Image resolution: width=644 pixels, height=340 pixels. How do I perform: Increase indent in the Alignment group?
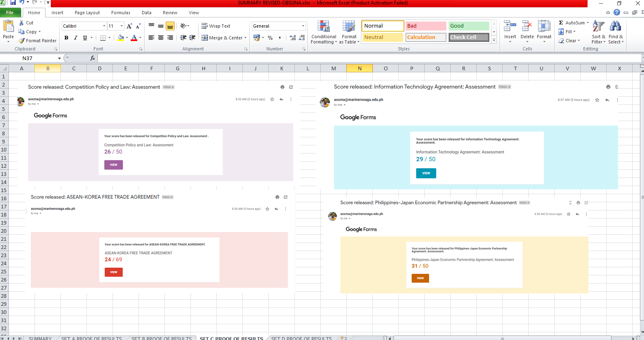(x=192, y=38)
